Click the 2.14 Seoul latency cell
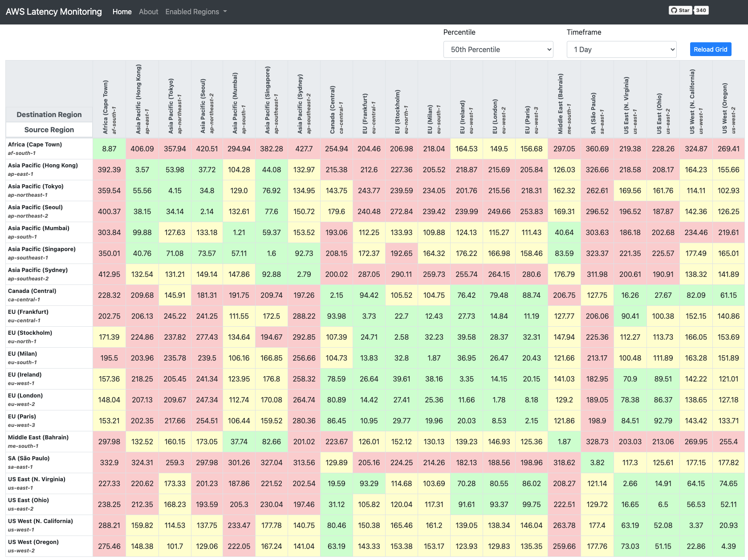Image resolution: width=748 pixels, height=560 pixels. 207,211
